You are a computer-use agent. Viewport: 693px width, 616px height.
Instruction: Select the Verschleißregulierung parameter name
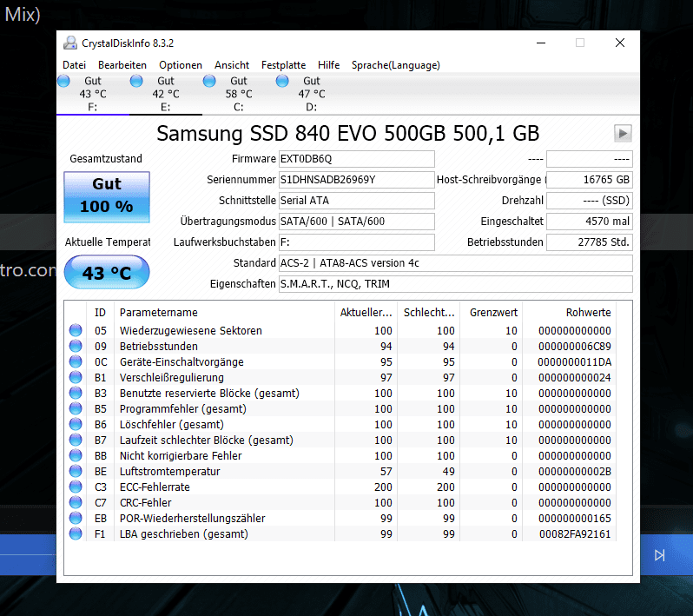pos(171,377)
